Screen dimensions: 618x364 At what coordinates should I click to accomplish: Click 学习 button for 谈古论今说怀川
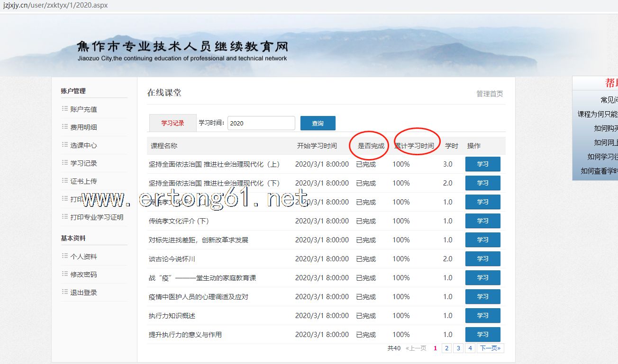(x=482, y=259)
